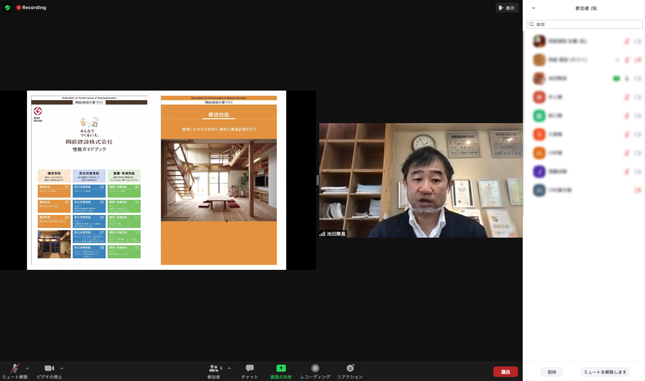
Task: Click the wooden interior photo on shared slide
Action: [x=219, y=180]
